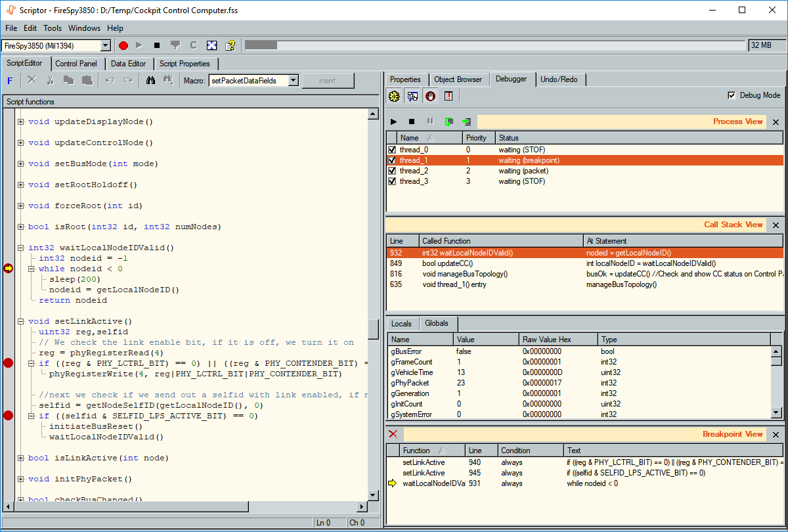Toggle the red stop-hand breakpoint view icon
This screenshot has width=788, height=532.
click(x=430, y=97)
